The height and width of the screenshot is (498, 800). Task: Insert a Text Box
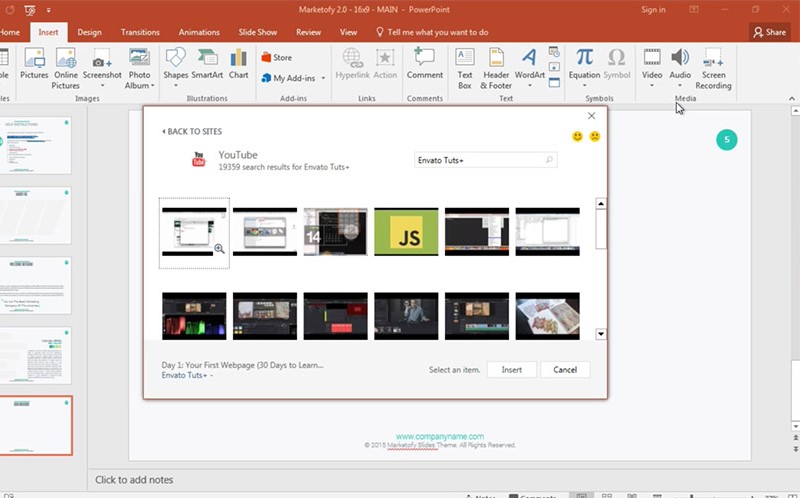(465, 68)
